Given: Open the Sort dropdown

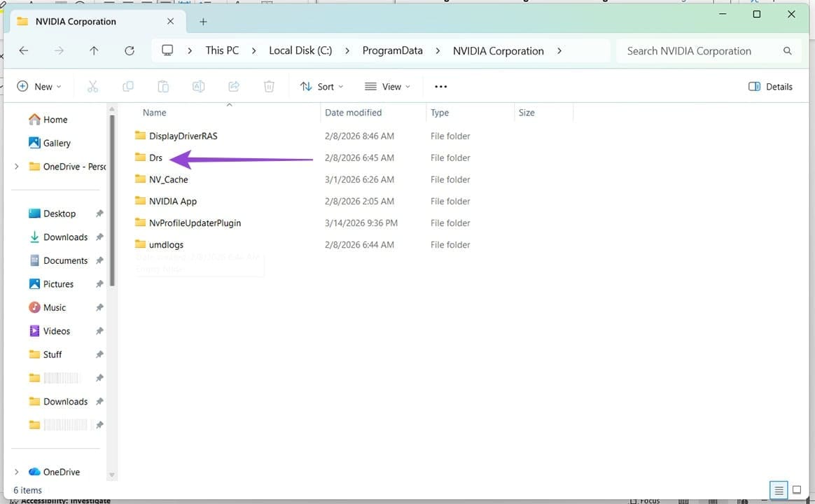Looking at the screenshot, I should pos(321,86).
